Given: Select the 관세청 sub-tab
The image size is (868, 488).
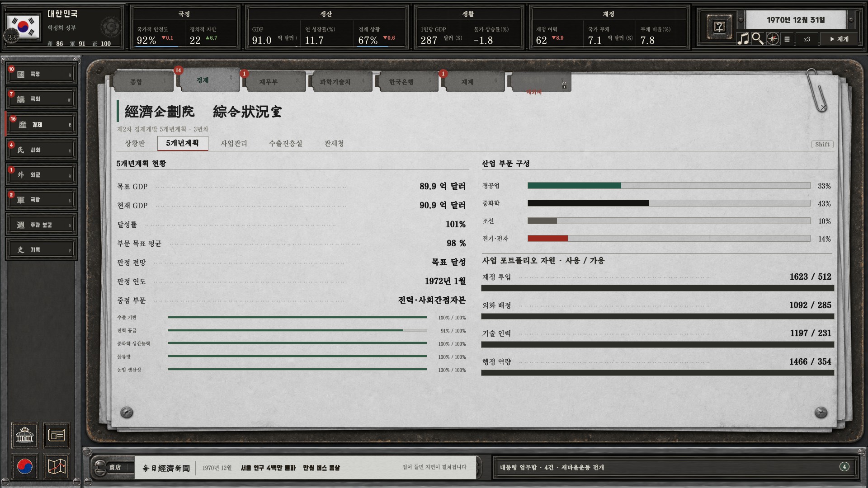Looking at the screenshot, I should tap(334, 143).
